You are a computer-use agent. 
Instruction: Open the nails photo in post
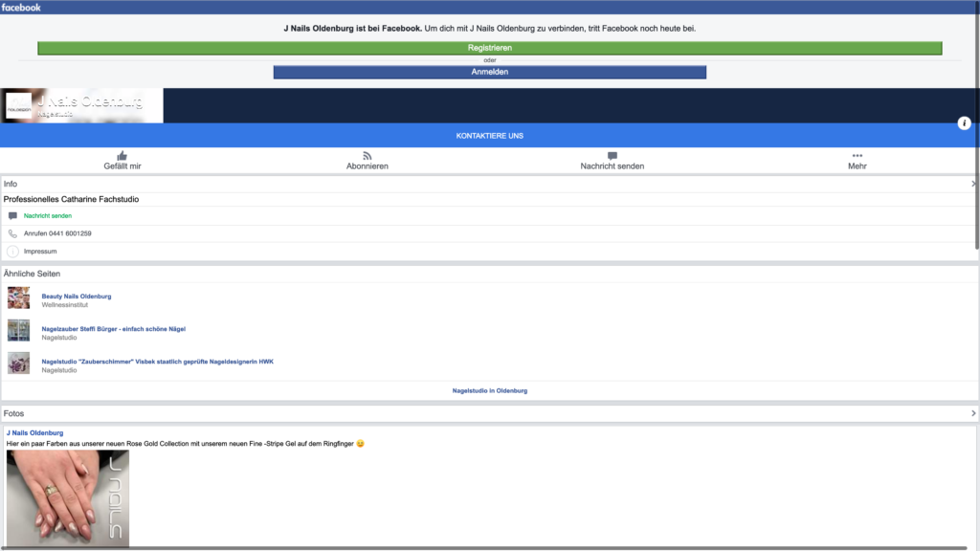pos(68,498)
